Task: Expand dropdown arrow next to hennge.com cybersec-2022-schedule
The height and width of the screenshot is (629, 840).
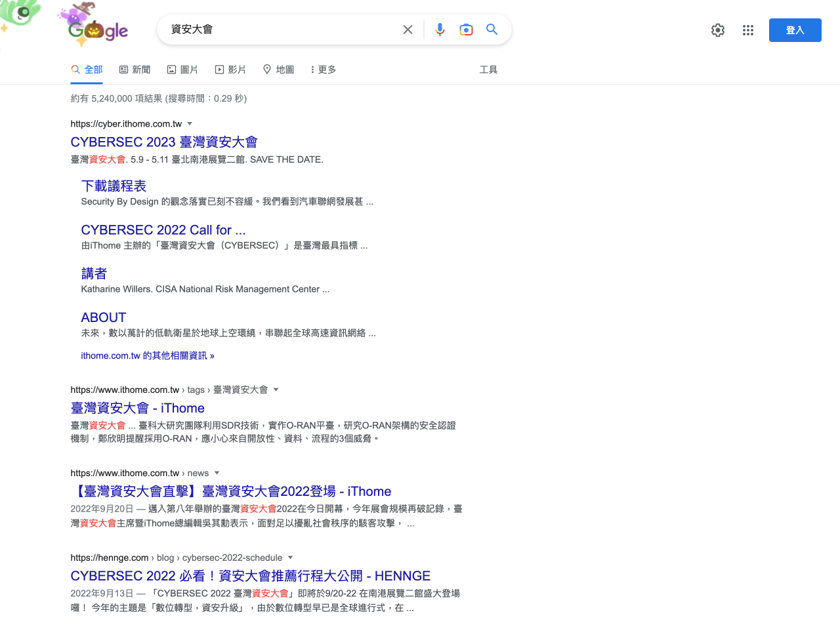Action: pyautogui.click(x=290, y=558)
